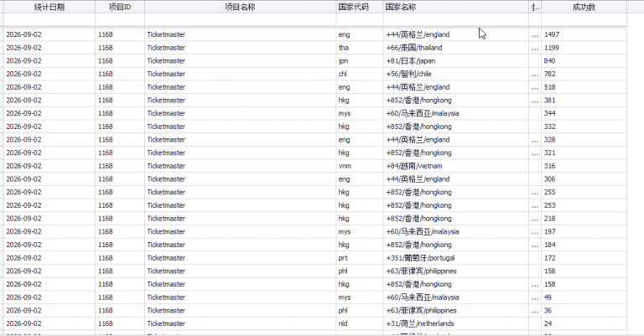Focus the filter box under 统计日期
The height and width of the screenshot is (336, 644).
click(49, 20)
